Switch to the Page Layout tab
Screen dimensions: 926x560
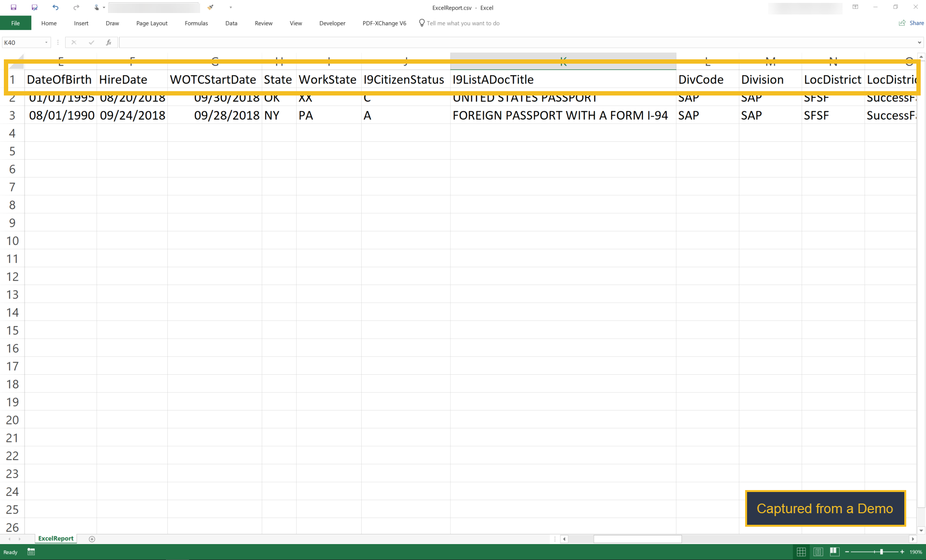pyautogui.click(x=152, y=23)
